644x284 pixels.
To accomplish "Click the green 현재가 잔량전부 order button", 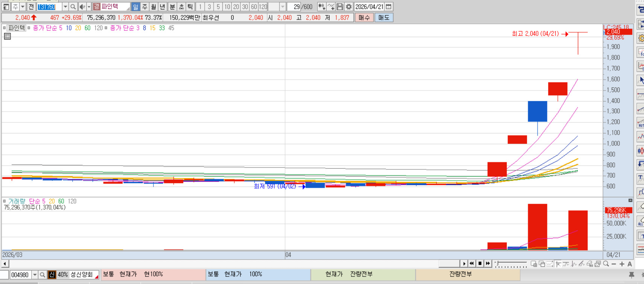I will click(363, 275).
